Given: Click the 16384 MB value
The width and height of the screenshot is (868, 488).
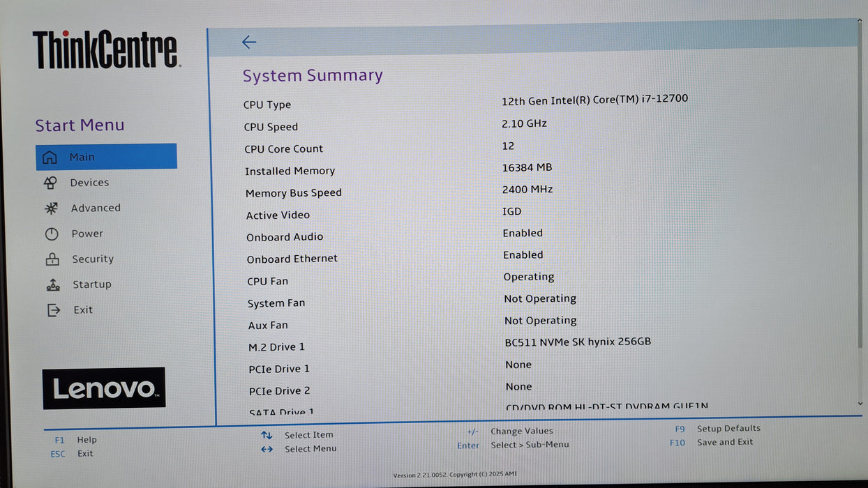Looking at the screenshot, I should pyautogui.click(x=527, y=167).
